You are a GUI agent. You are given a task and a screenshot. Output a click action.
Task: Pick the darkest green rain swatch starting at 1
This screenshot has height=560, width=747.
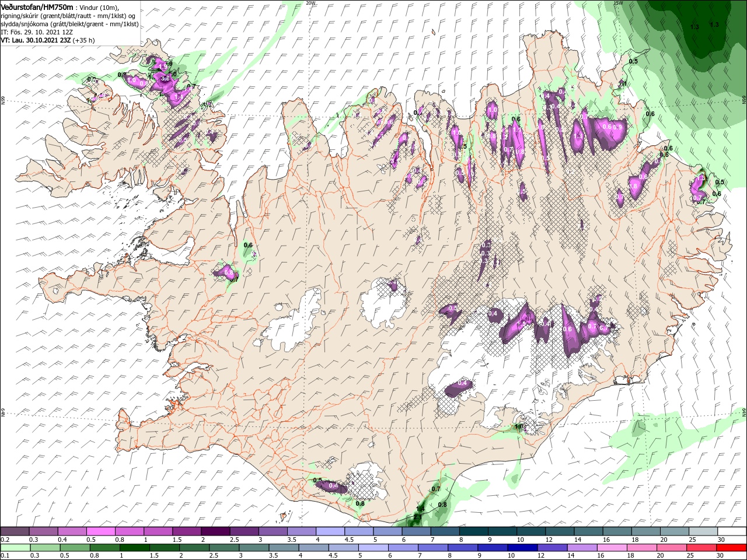click(x=134, y=548)
